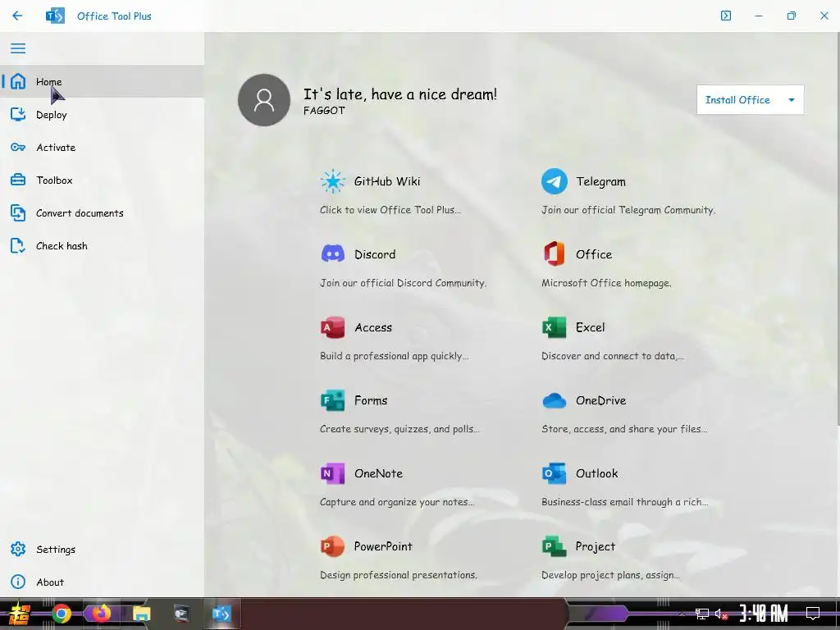Go to the Activate section

(x=56, y=148)
